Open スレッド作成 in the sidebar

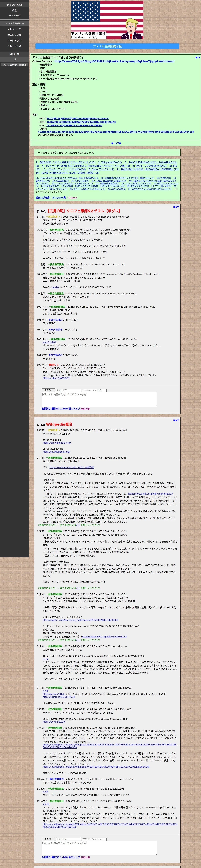14,46
